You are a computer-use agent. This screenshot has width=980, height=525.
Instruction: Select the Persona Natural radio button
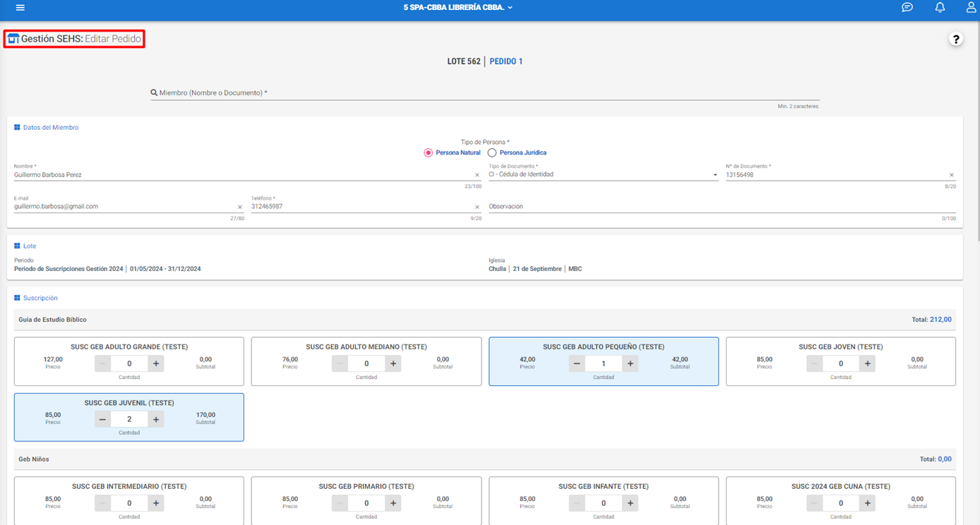point(429,152)
